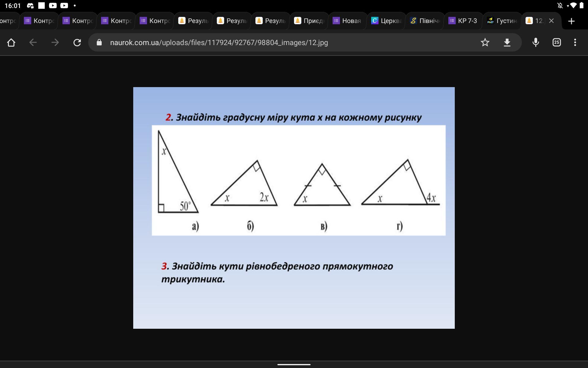Click the naurok.com.ua address bar
588x368 pixels.
click(x=219, y=42)
